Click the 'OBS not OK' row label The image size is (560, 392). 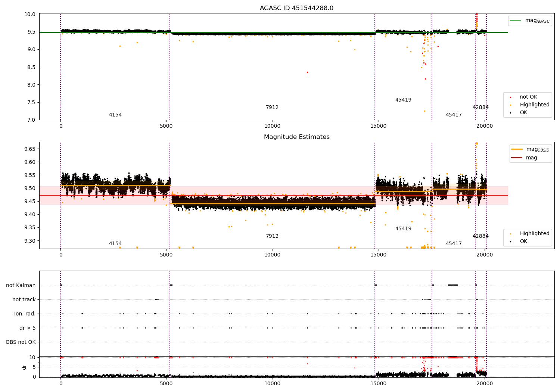[21, 342]
